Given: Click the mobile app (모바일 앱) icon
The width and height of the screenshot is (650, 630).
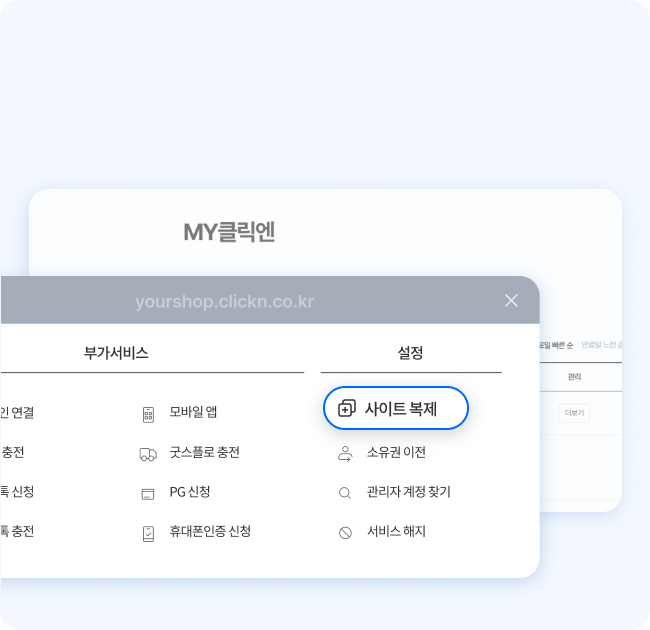Looking at the screenshot, I should [148, 413].
